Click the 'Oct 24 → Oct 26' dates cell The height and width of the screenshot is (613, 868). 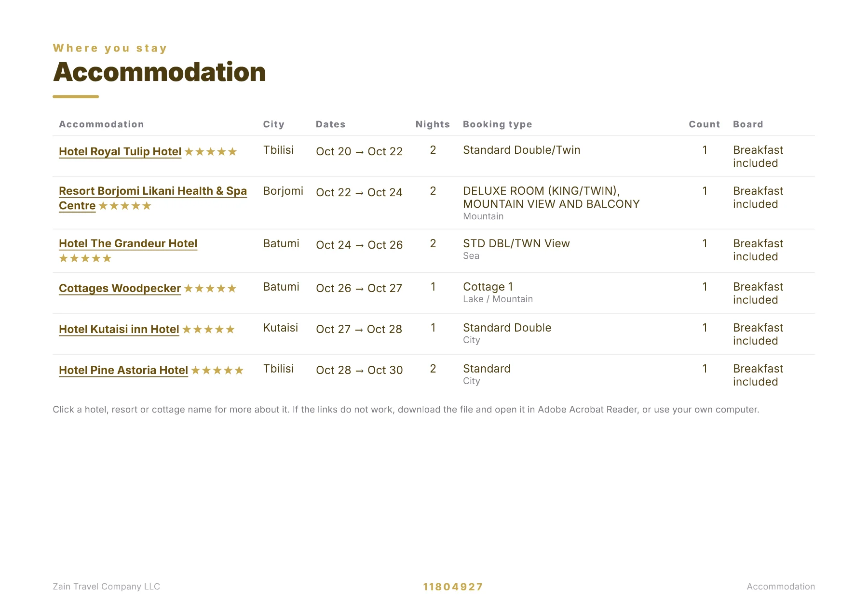coord(359,245)
